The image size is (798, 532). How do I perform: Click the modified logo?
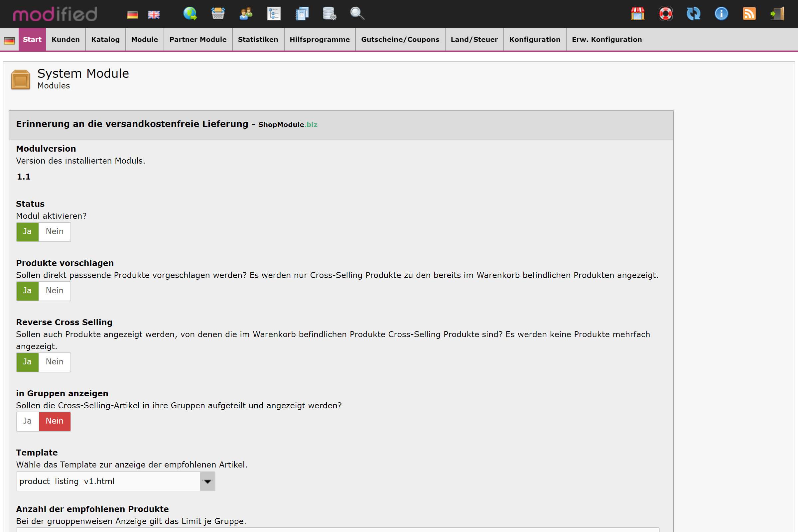[x=55, y=14]
